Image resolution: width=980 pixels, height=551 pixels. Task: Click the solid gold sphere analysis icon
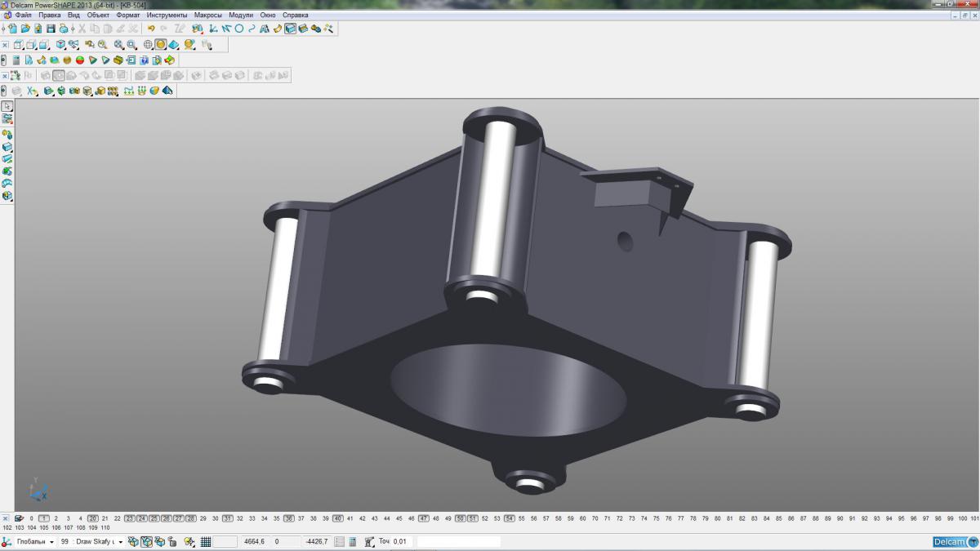(67, 60)
